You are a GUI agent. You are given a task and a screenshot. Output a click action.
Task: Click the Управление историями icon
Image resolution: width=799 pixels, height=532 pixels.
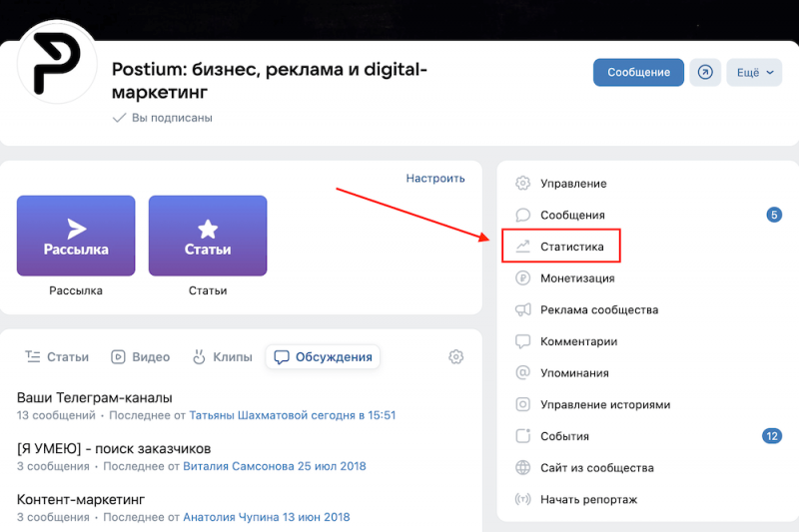522,404
